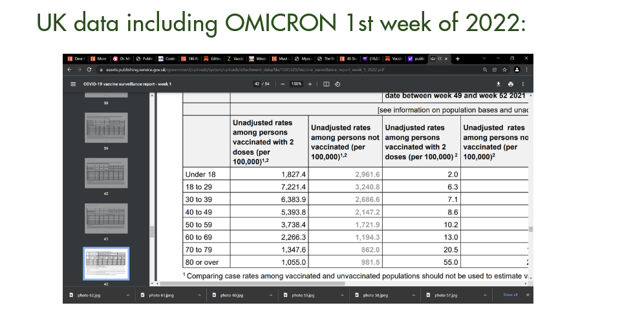Click the horizontal scrollbar under the PDF

[252, 283]
